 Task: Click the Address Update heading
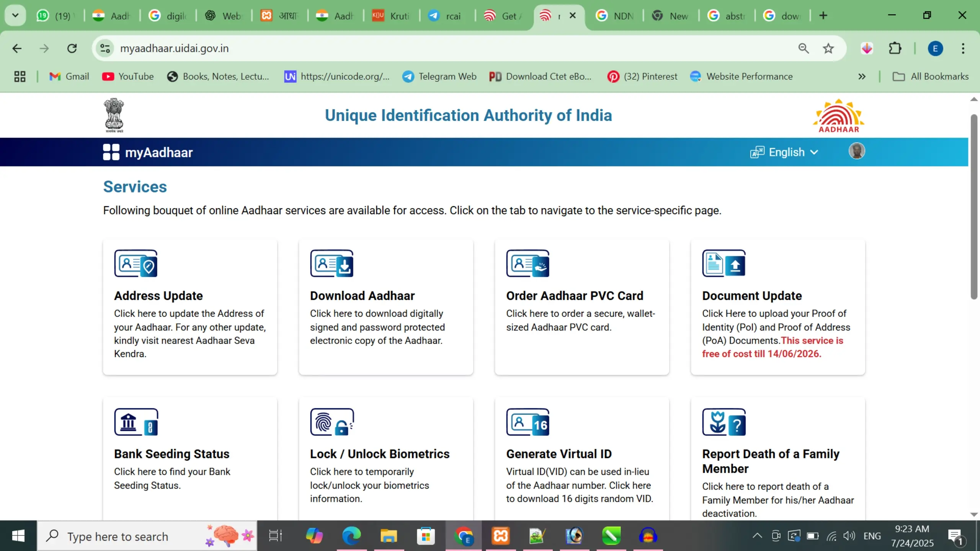click(x=158, y=296)
